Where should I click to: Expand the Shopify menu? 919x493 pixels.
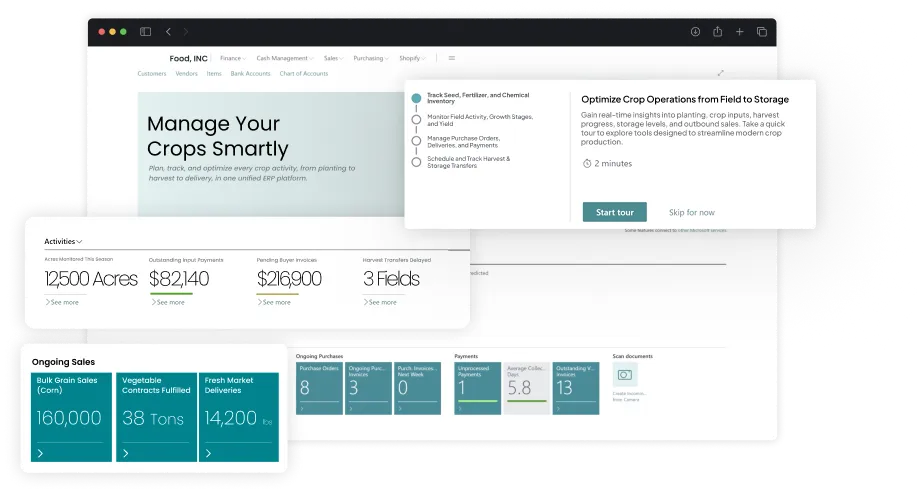pyautogui.click(x=413, y=58)
